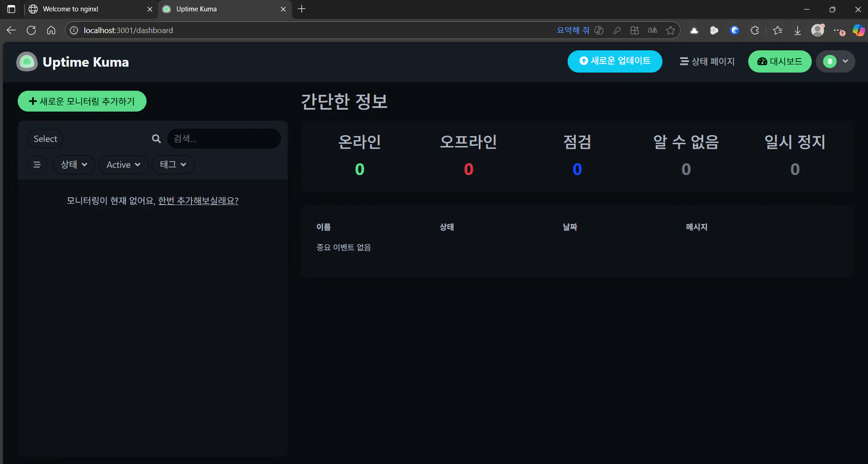Click the extension icon right of the cloud
This screenshot has width=868, height=464.
tap(714, 30)
